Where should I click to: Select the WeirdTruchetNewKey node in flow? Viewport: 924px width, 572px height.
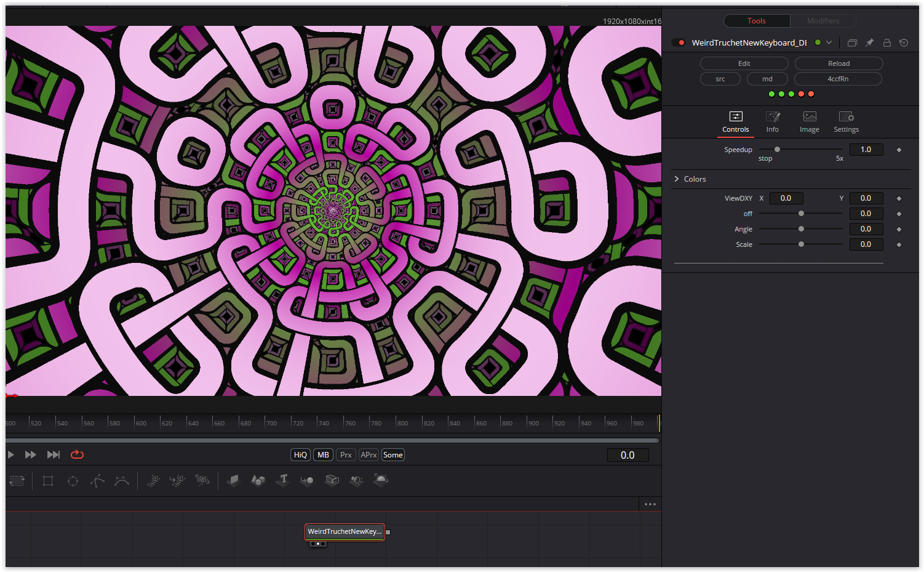345,532
